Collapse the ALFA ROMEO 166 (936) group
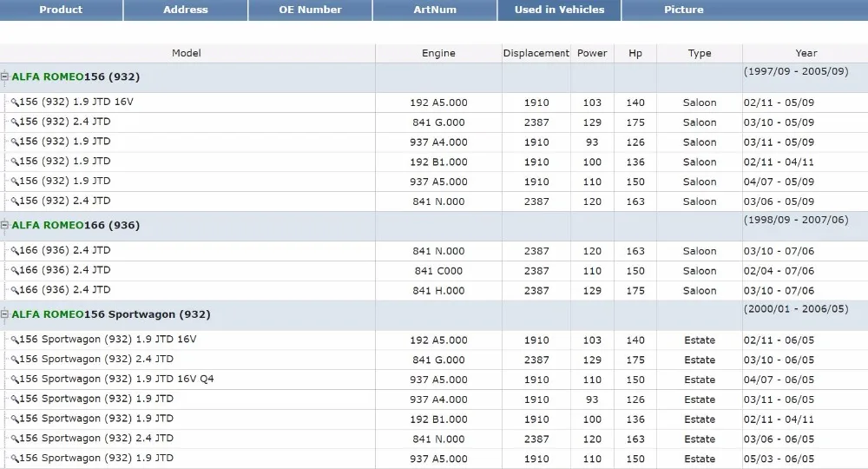This screenshot has height=469, width=868. click(4, 225)
